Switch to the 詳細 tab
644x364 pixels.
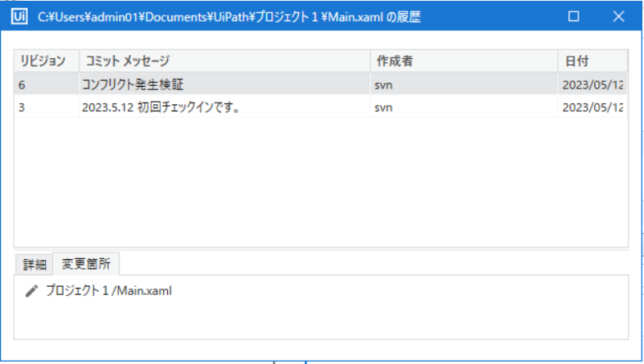[34, 264]
